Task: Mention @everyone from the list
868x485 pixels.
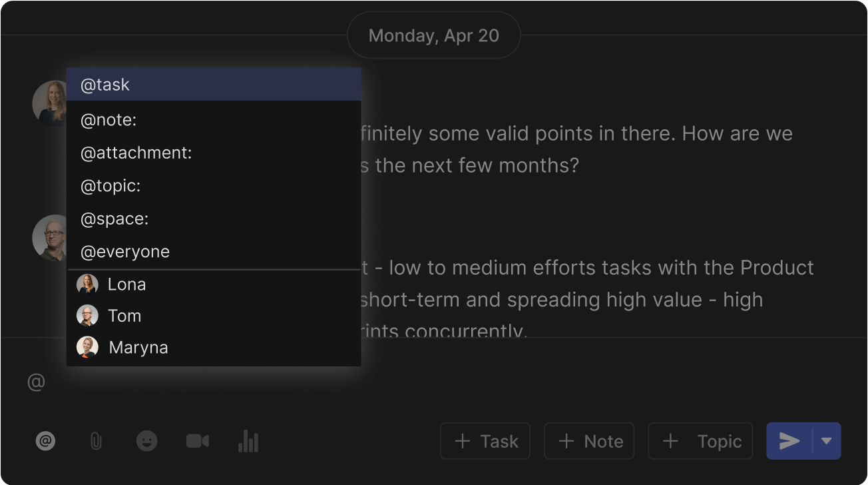Action: 213,252
